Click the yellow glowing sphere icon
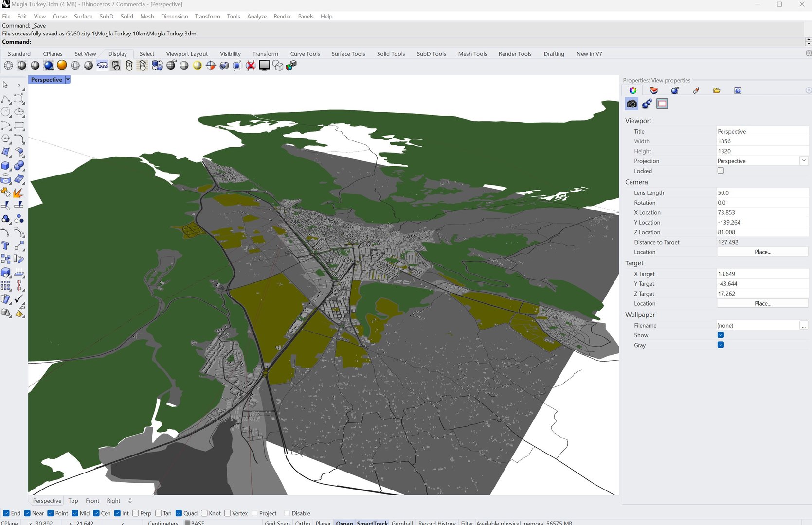 [x=197, y=66]
